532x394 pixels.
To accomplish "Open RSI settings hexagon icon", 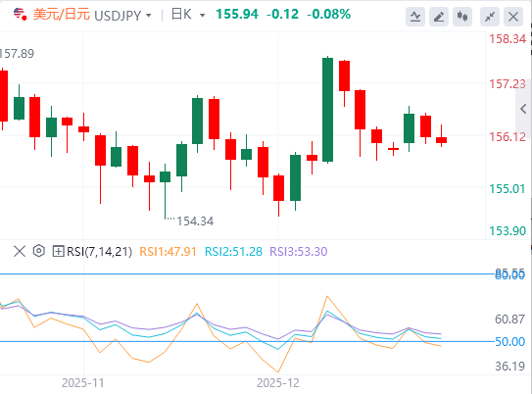I will (39, 251).
